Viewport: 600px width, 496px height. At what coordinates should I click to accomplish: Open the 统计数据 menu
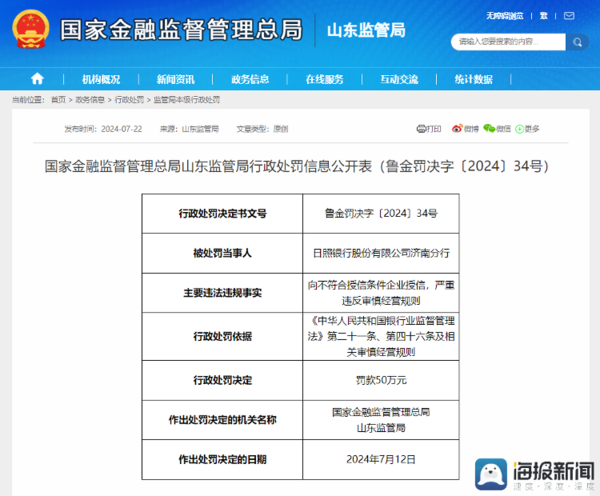point(474,79)
